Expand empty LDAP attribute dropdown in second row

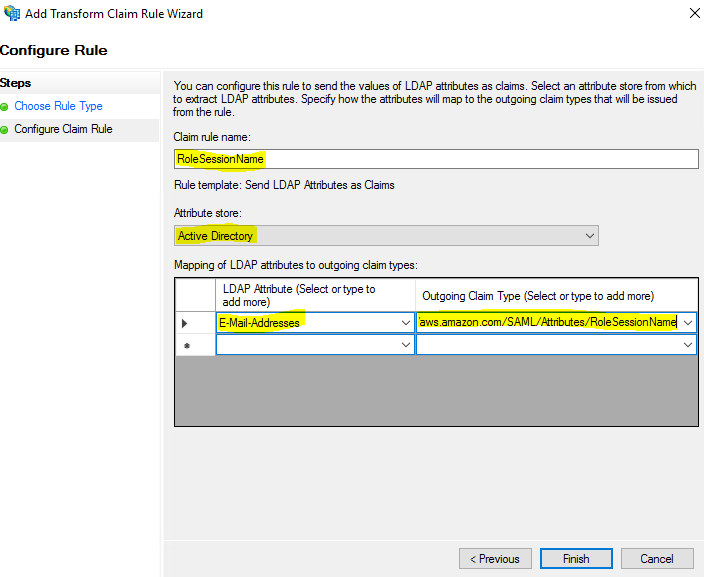(405, 345)
